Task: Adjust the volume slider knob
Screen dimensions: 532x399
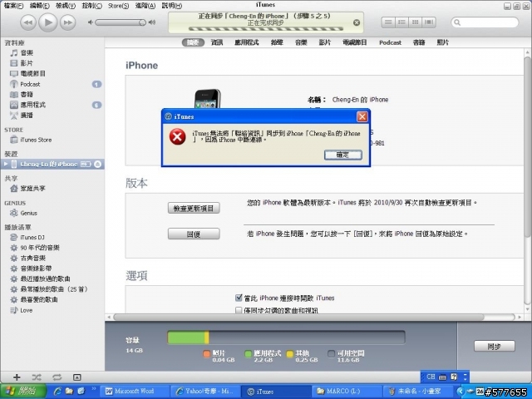Action: pos(142,22)
